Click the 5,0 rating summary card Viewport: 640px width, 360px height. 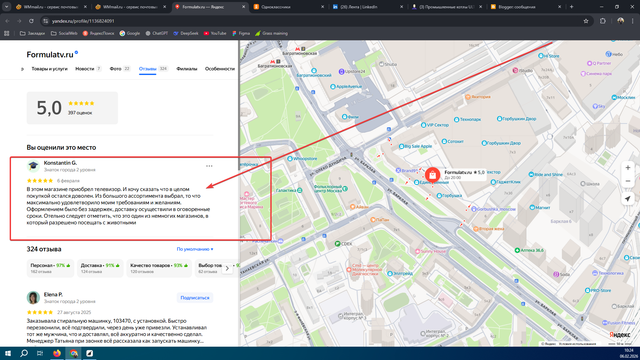72,108
